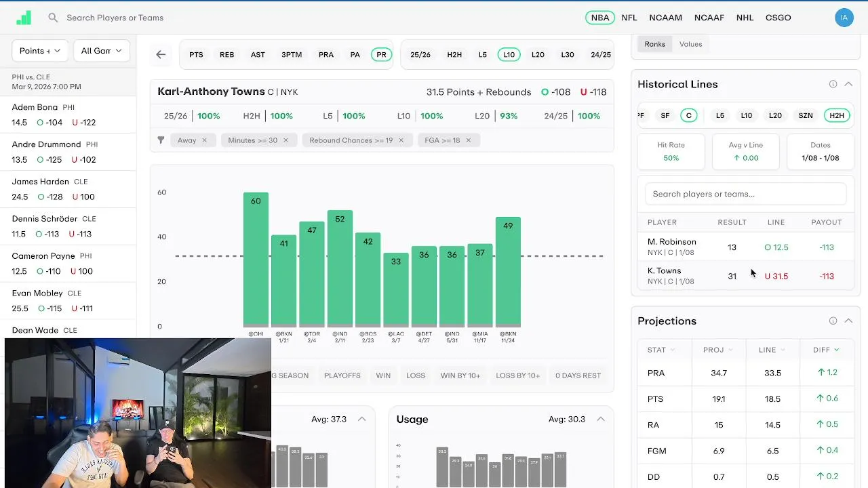Go back with the left arrow
The width and height of the screenshot is (868, 488).
(x=161, y=54)
